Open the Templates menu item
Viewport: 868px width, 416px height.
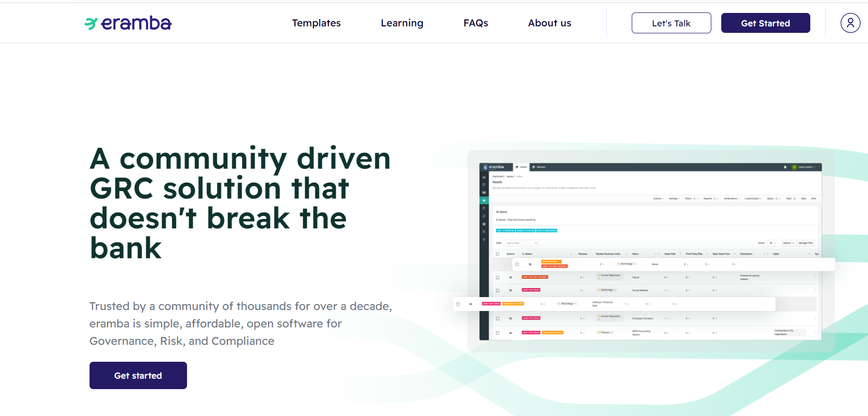coord(316,23)
